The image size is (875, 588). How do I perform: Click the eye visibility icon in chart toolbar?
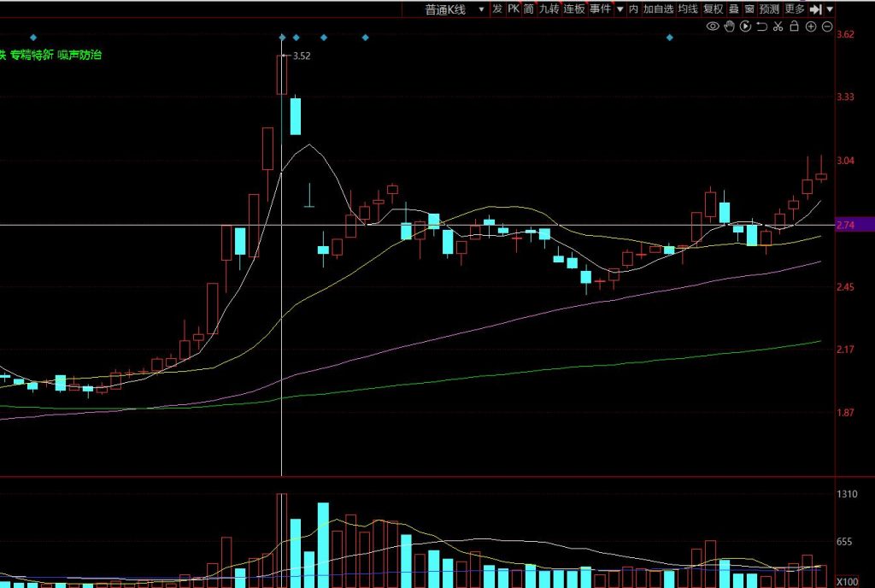[713, 26]
